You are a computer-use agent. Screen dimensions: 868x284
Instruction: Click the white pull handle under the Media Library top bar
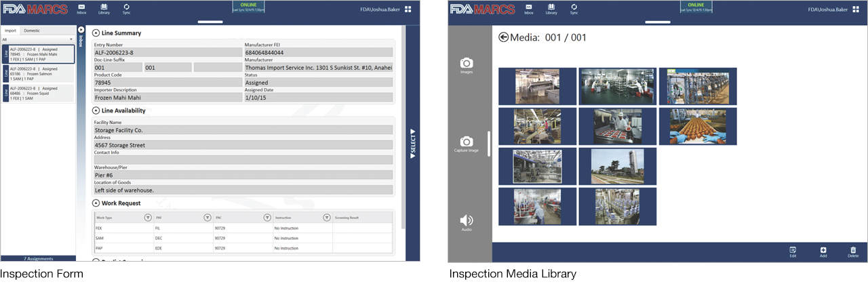pyautogui.click(x=658, y=22)
